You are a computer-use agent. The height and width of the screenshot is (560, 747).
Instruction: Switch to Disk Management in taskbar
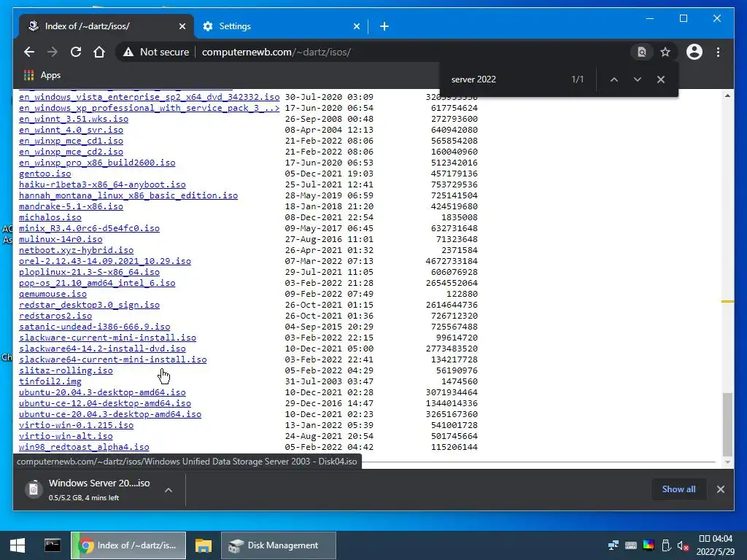(279, 545)
